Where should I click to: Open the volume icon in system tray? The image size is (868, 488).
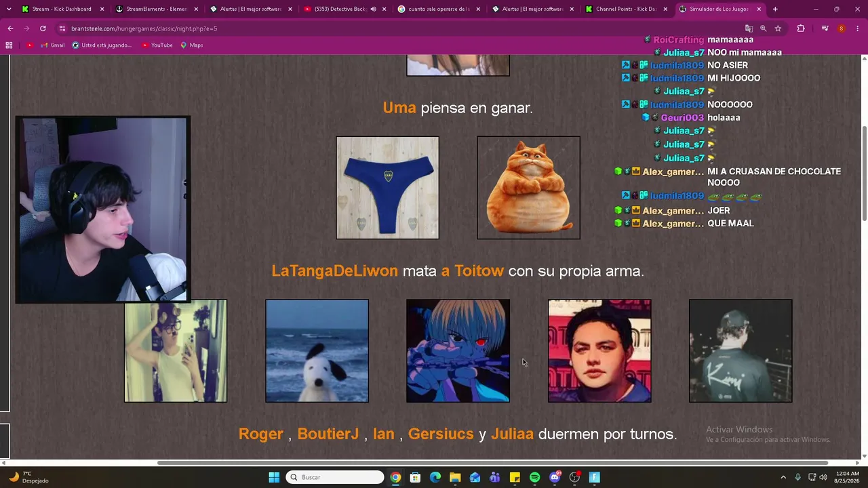[x=823, y=477]
